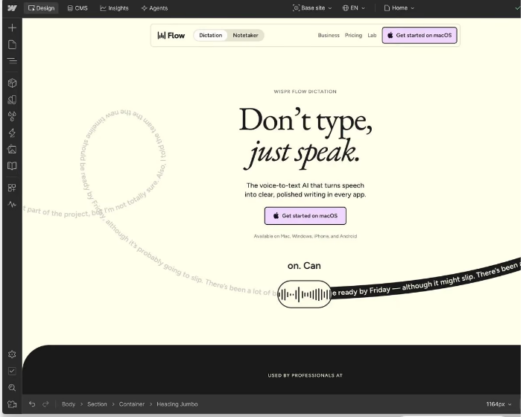Open the Apps grid icon
Viewport: 532px width, 417px height.
pos(12,188)
